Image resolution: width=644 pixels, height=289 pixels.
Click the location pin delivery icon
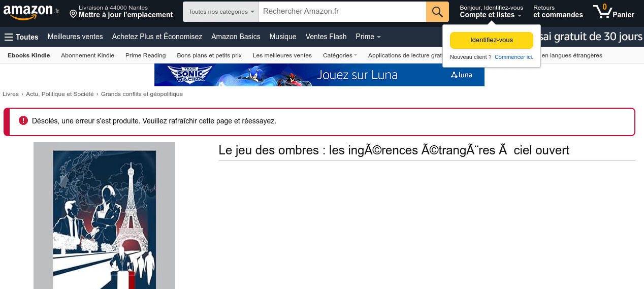coord(73,13)
